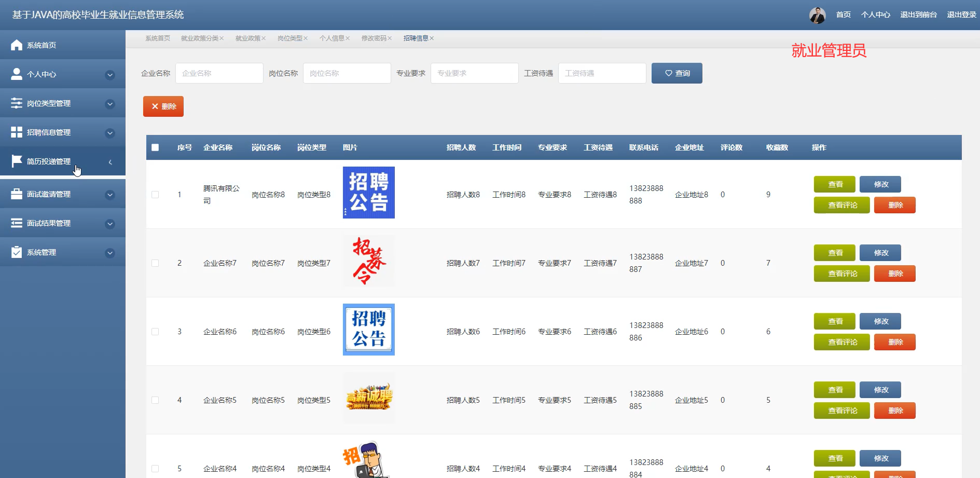Close the 个人信息 tab
980x478 pixels.
click(348, 38)
